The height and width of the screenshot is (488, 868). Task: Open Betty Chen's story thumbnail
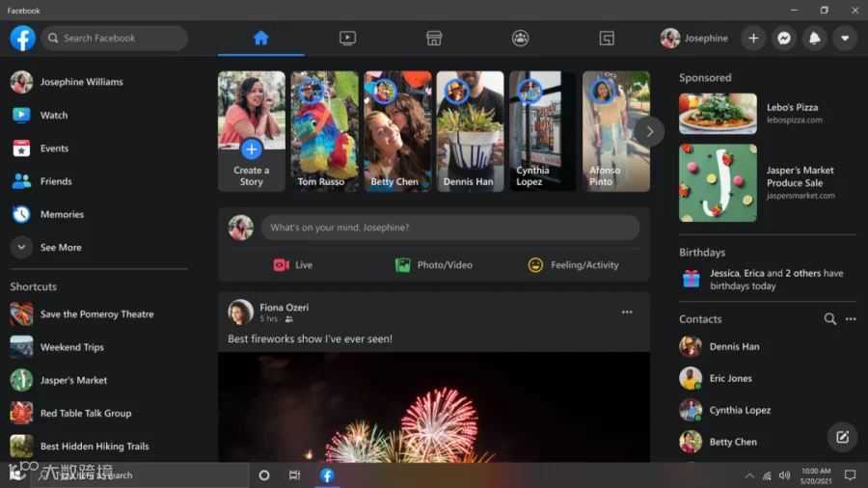(x=397, y=131)
